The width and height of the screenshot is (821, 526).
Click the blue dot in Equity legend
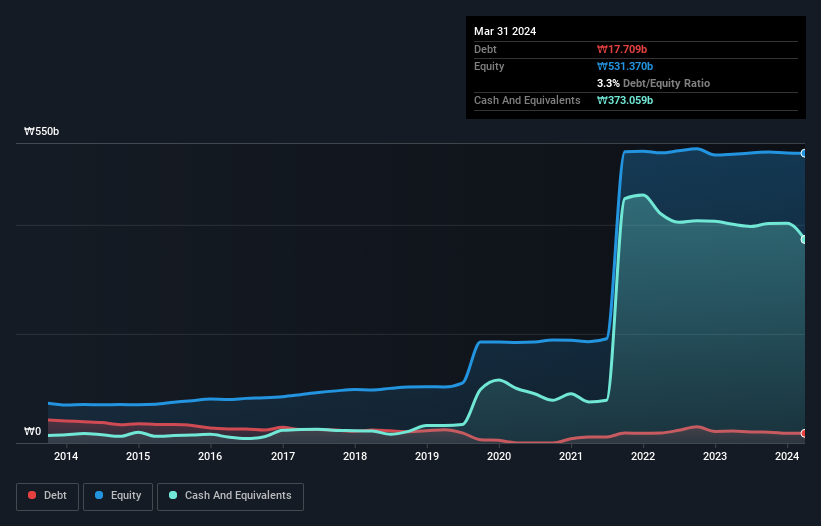(x=99, y=495)
